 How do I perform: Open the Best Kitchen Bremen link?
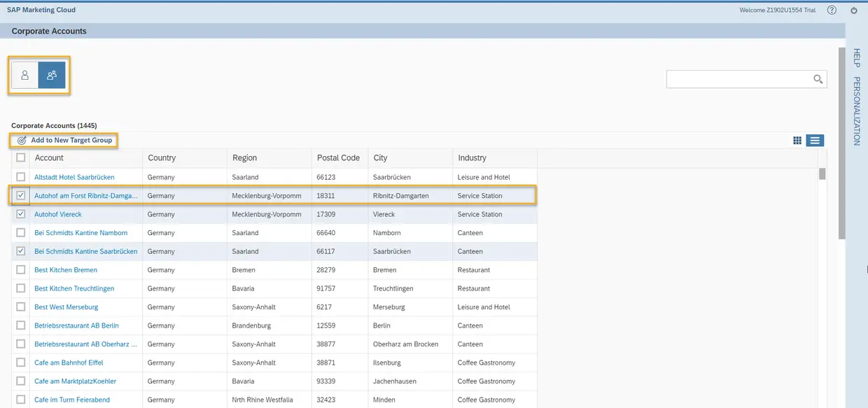[x=66, y=270]
